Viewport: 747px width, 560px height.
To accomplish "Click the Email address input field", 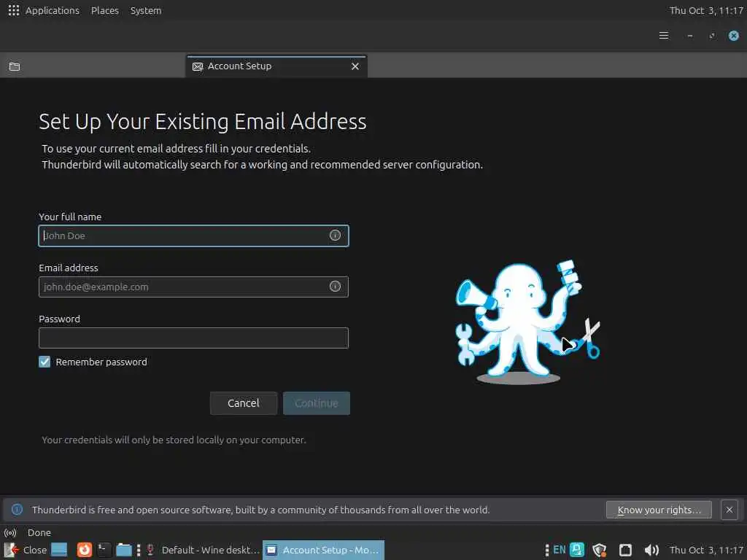I will click(193, 287).
